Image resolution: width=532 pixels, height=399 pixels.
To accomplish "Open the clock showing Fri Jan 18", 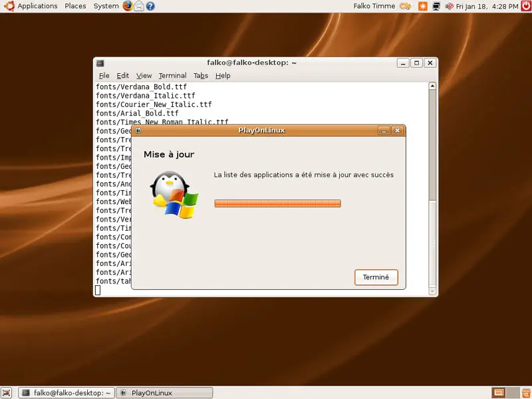I will (x=487, y=6).
